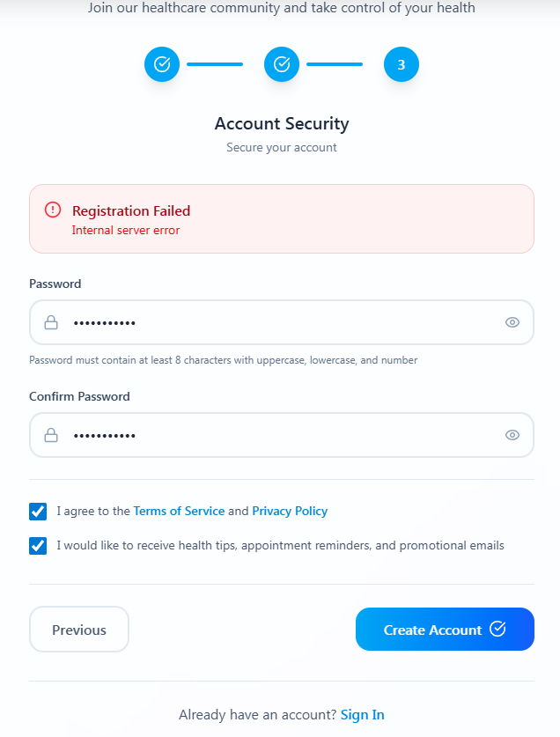
Task: Click the progress bar between steps two and three
Action: click(x=335, y=64)
